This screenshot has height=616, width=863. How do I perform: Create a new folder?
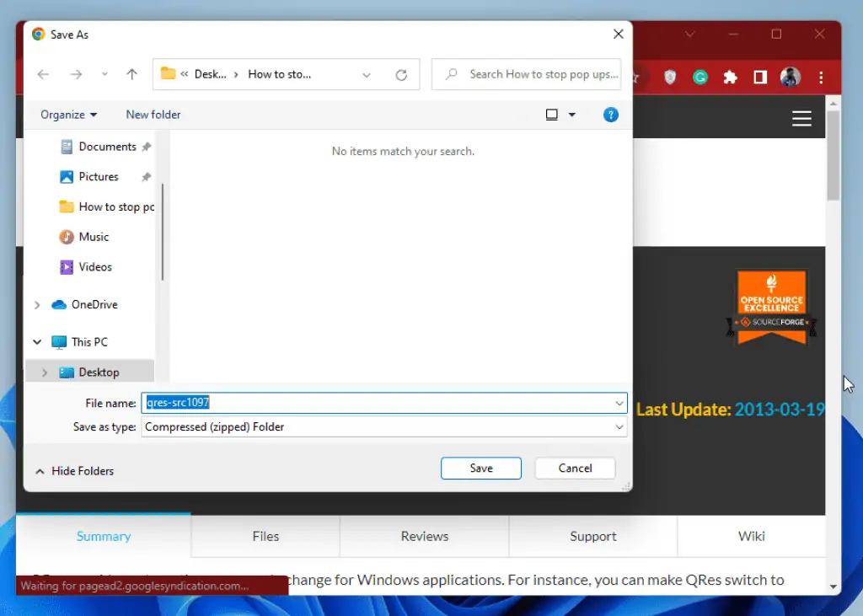pos(153,114)
